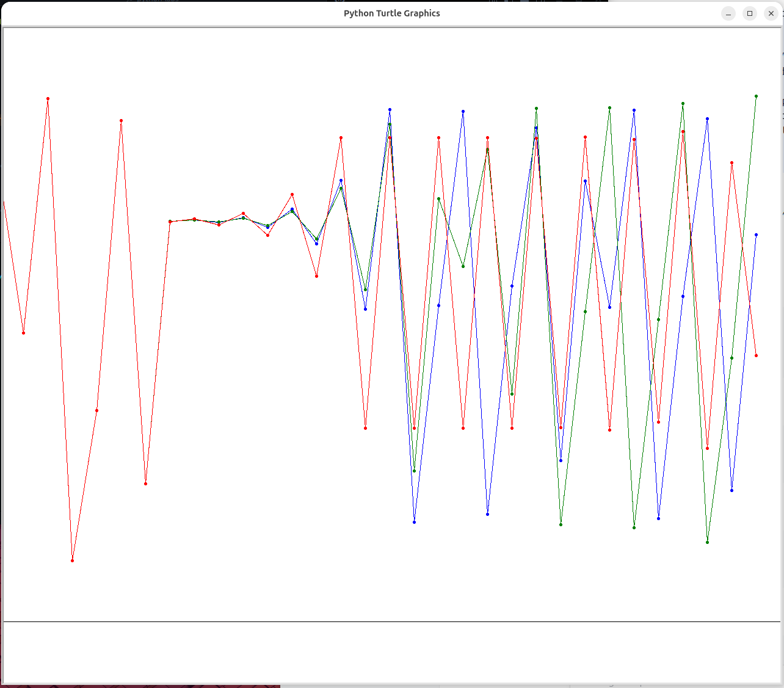Click the horizontal black baseline
The image size is (784, 688).
point(391,621)
